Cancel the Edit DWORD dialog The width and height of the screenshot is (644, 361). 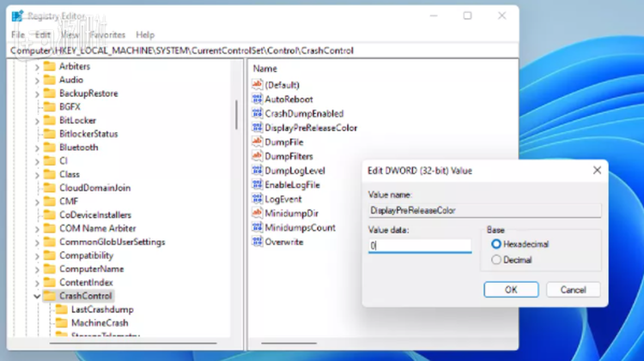pyautogui.click(x=573, y=290)
